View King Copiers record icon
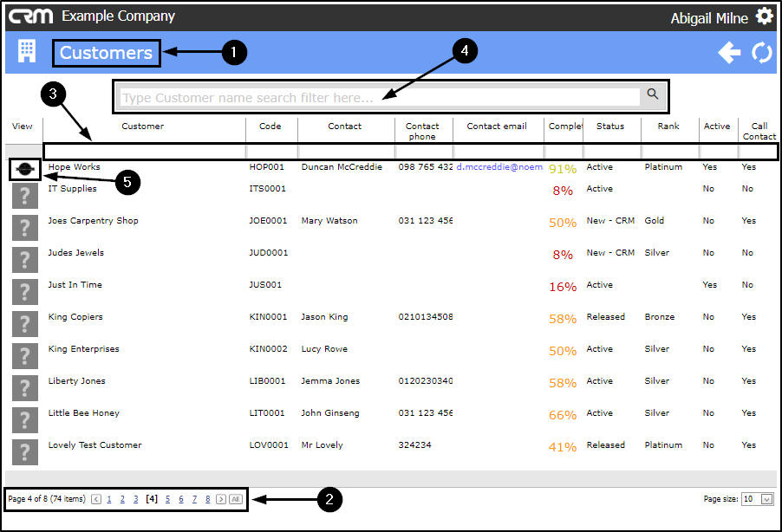The image size is (782, 532). (25, 324)
